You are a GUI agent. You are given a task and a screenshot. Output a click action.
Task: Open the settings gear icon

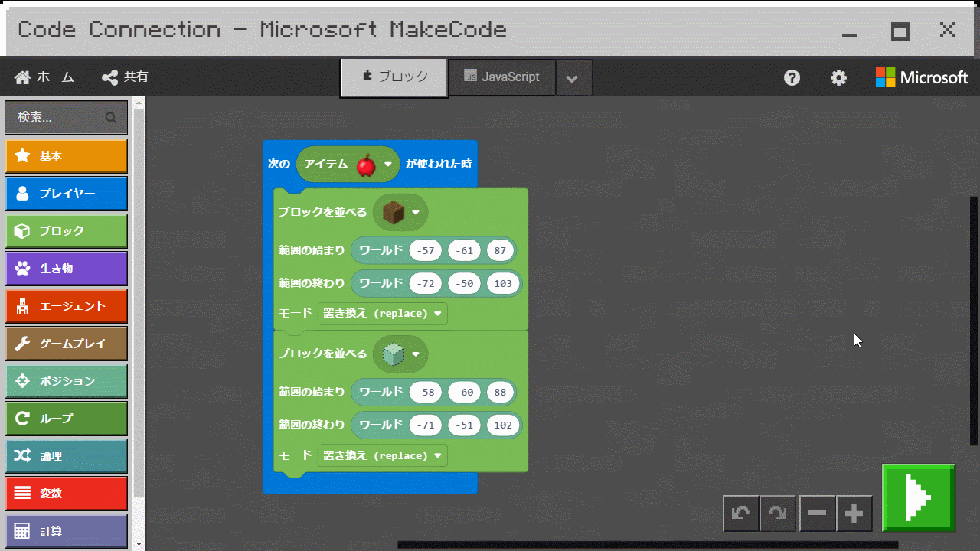[x=839, y=77]
